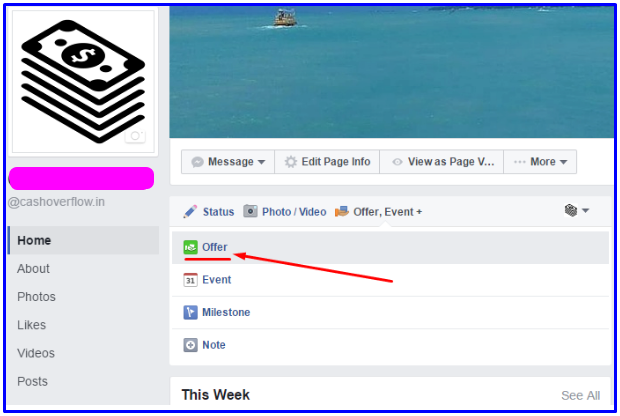
Task: Click the green Offer icon
Action: tap(190, 248)
